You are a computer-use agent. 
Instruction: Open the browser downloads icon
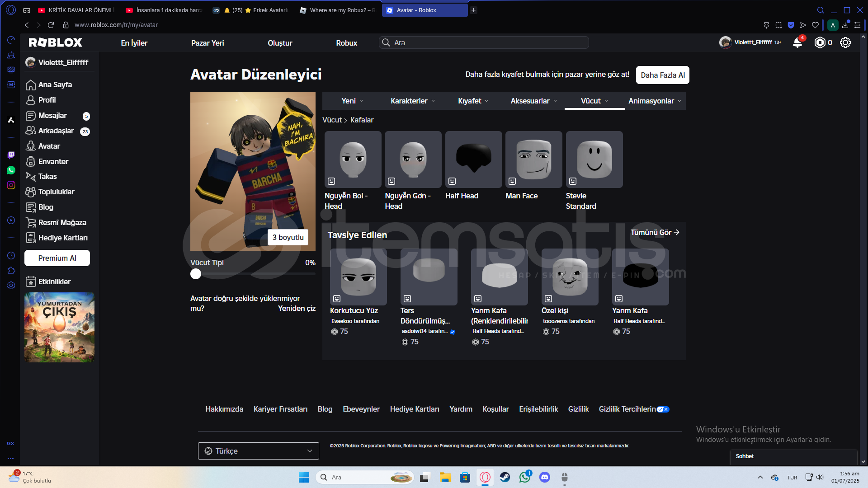click(845, 25)
